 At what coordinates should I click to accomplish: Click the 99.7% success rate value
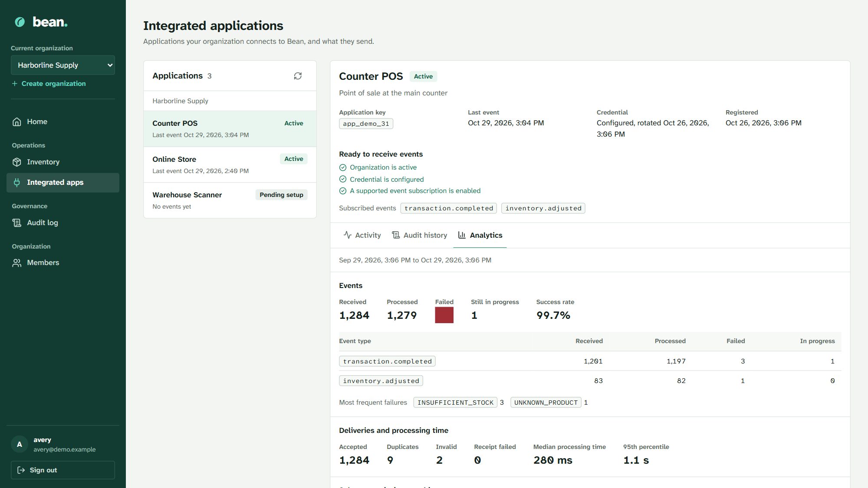coord(553,315)
